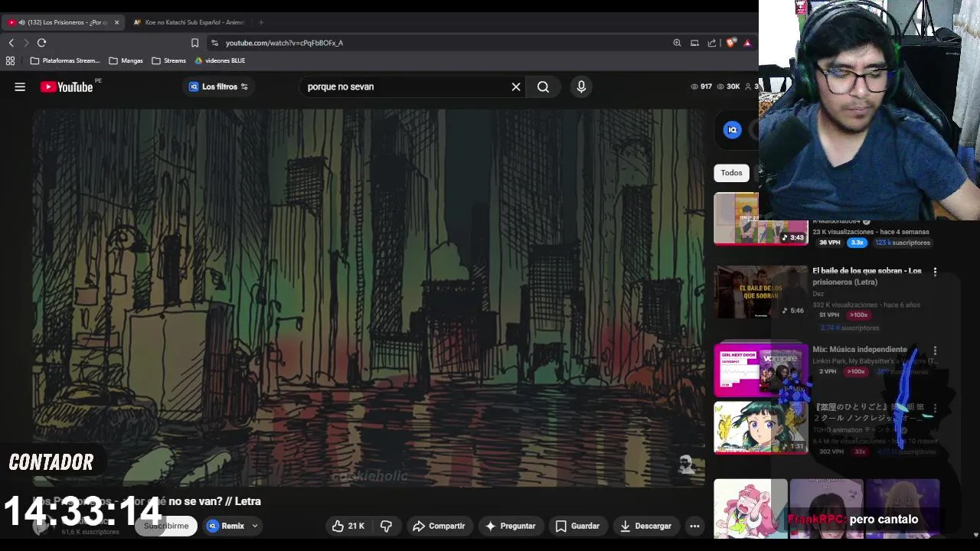Share this page via address bar icon

click(x=712, y=43)
